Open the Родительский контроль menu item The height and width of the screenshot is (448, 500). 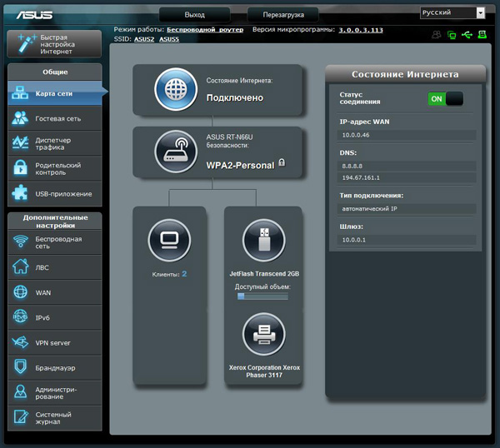click(55, 168)
